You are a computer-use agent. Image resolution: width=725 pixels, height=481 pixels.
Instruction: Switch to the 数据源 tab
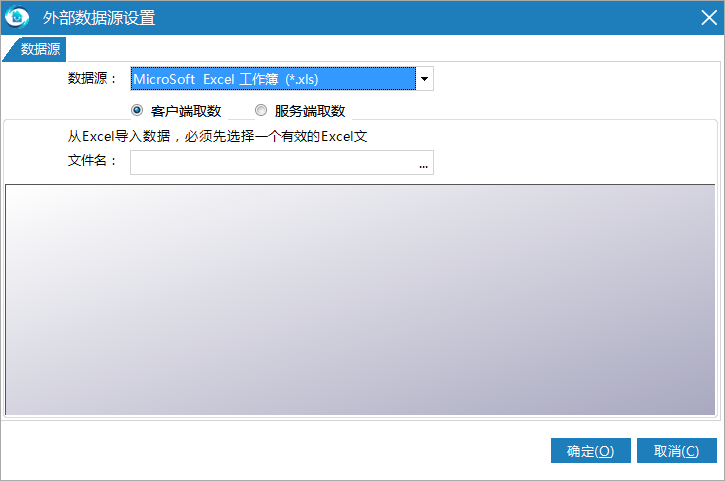35,49
